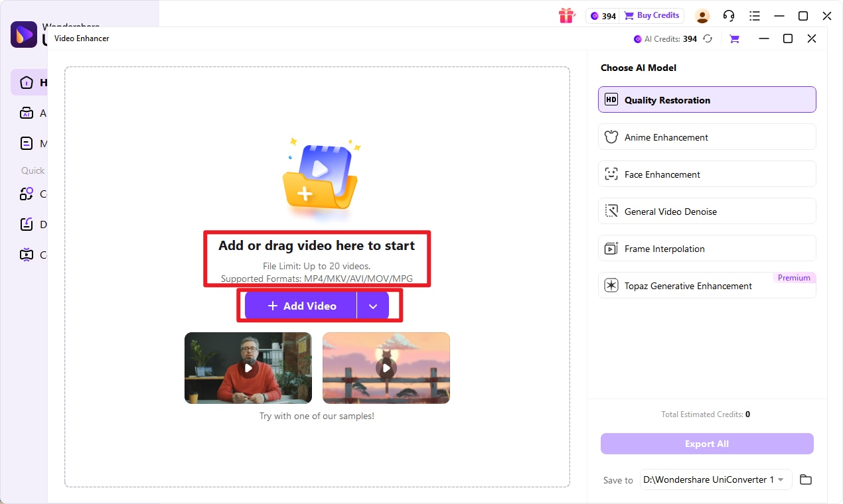The height and width of the screenshot is (504, 843).
Task: Open the task list icon in the top bar
Action: (x=755, y=15)
